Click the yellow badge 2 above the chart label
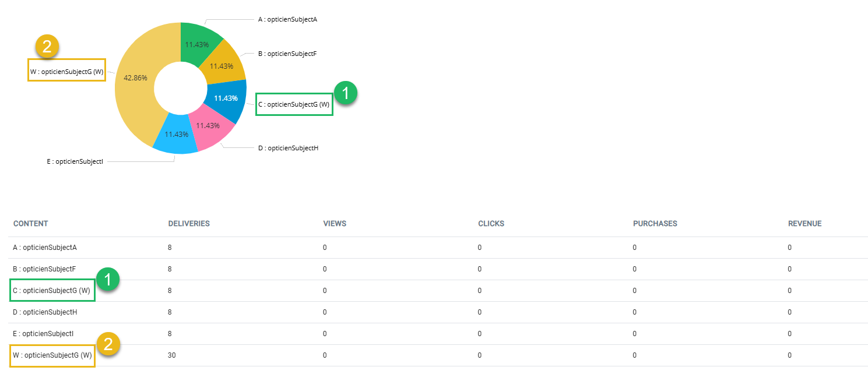This screenshot has width=868, height=374. (48, 47)
